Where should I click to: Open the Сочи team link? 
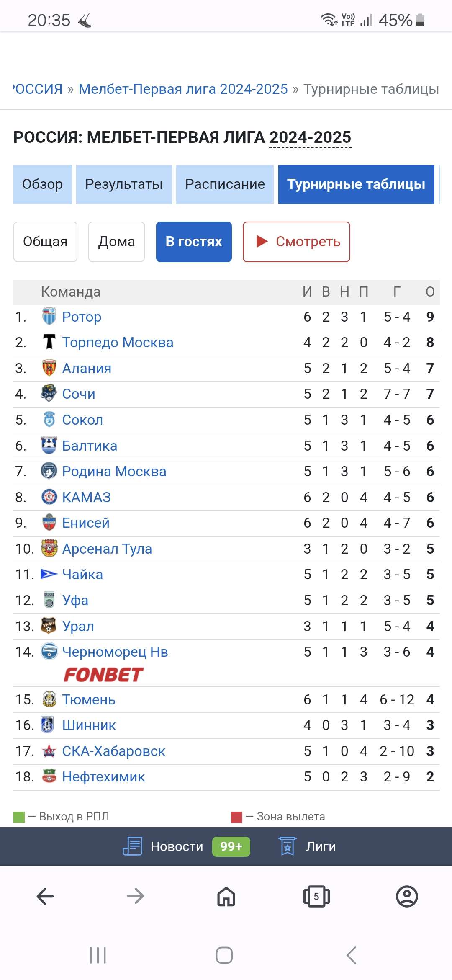pos(79,394)
